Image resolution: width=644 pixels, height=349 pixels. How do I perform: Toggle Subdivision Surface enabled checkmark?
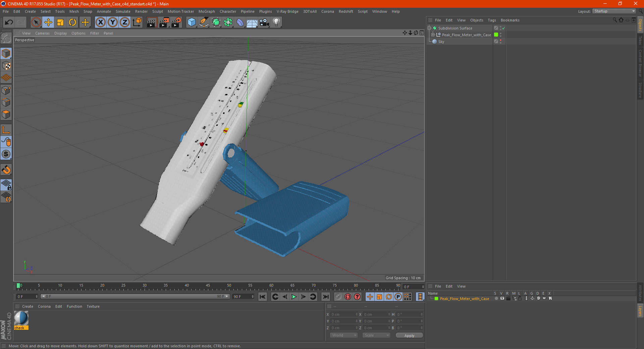(x=503, y=28)
